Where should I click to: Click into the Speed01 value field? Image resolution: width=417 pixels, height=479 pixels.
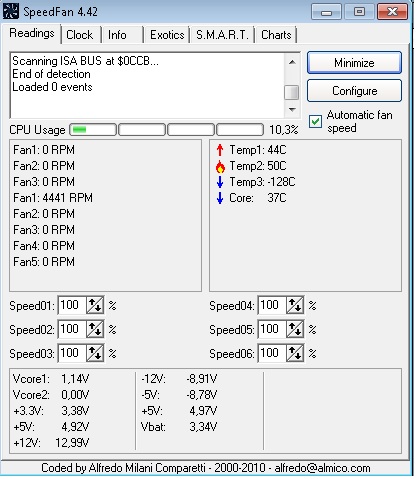(72, 305)
